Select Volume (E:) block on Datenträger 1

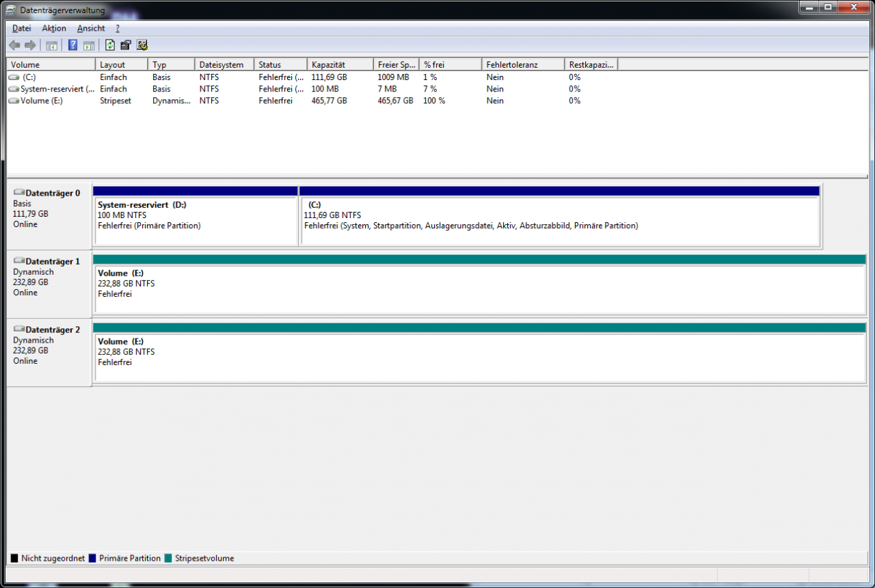click(479, 284)
